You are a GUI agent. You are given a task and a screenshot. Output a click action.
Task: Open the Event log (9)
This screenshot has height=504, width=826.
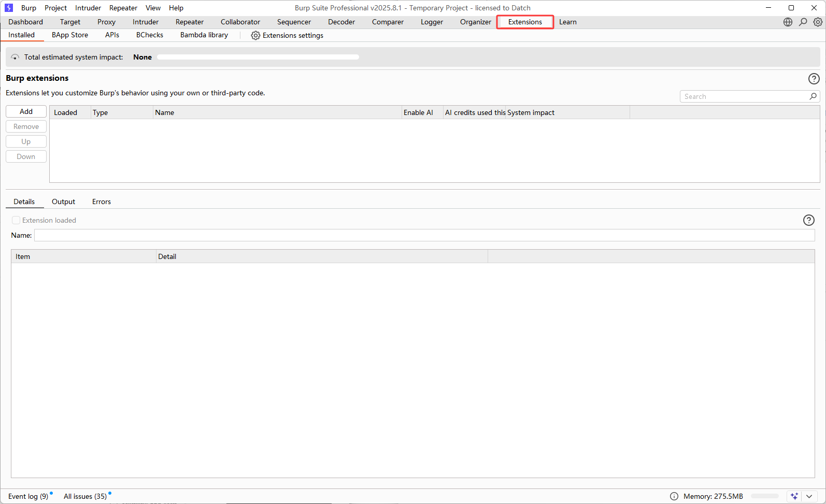pyautogui.click(x=29, y=496)
